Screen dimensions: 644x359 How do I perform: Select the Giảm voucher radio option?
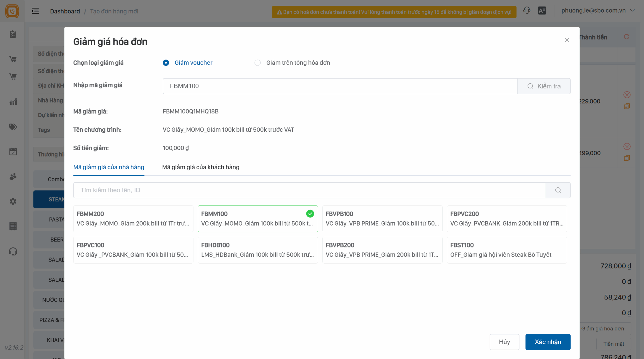[166, 63]
